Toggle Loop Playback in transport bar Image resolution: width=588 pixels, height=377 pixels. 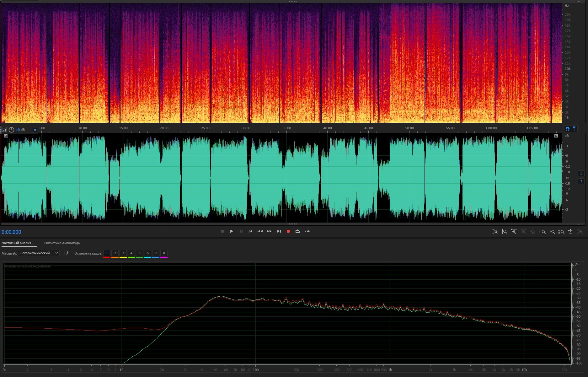(x=297, y=231)
